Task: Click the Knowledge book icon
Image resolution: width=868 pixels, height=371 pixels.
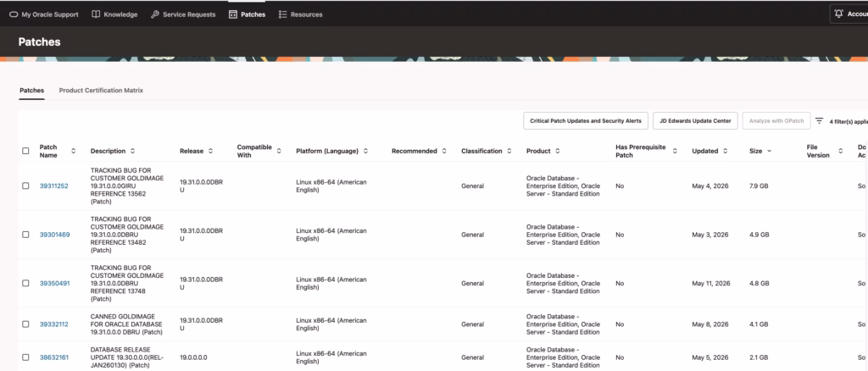Action: tap(96, 14)
